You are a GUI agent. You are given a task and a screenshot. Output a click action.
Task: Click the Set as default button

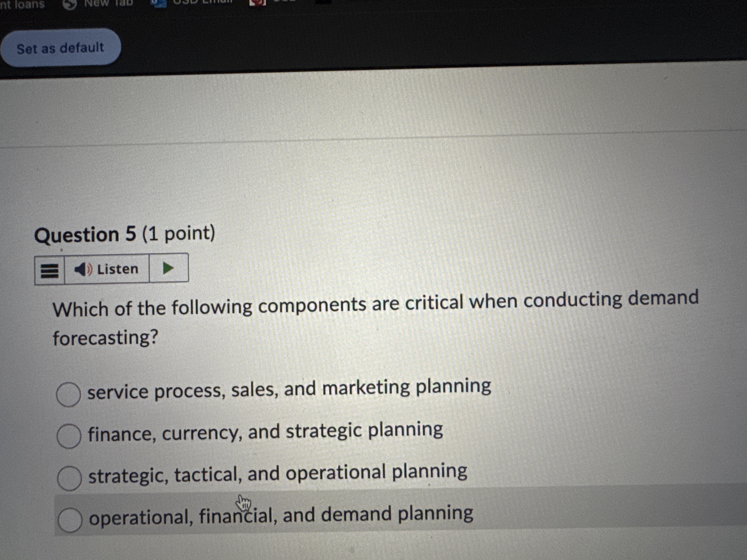point(60,48)
